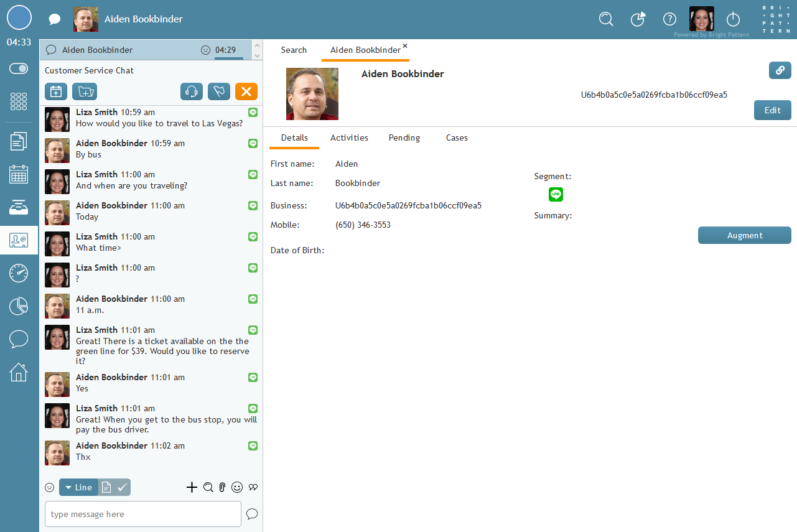Expand the Line channel dropdown

(x=78, y=487)
